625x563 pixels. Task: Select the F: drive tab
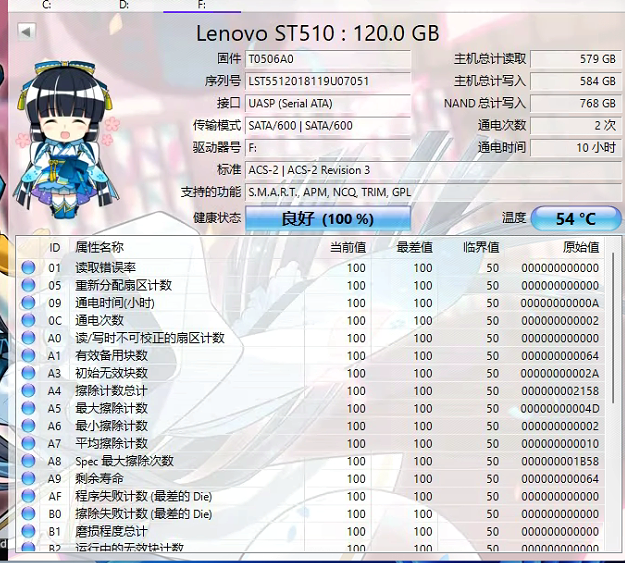pos(201,5)
